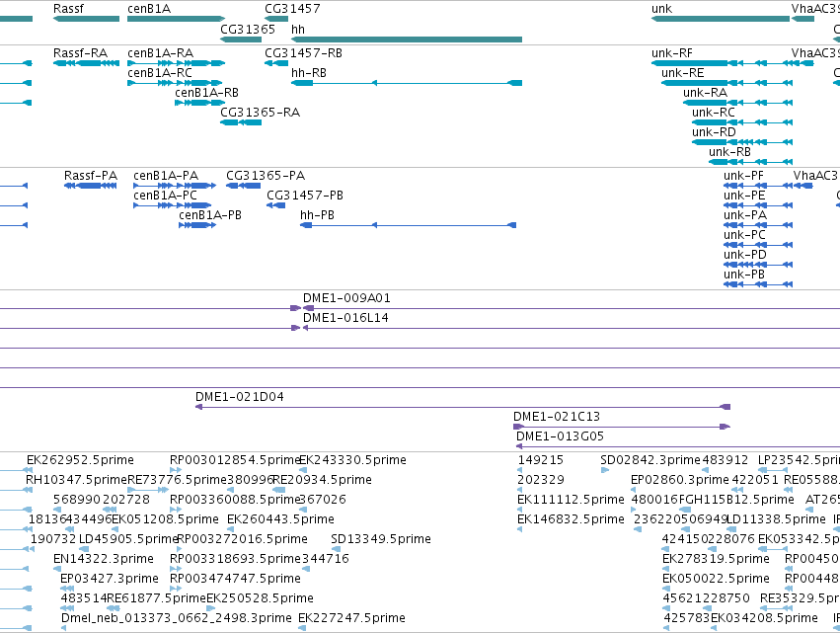Open the EK146832.5prime EST
The image size is (840, 633).
[519, 529]
